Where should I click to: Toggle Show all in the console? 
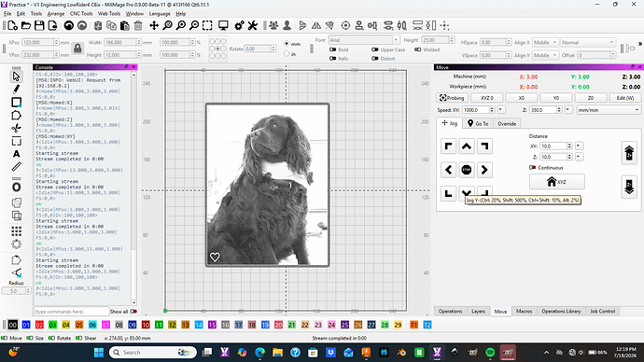coord(133,312)
